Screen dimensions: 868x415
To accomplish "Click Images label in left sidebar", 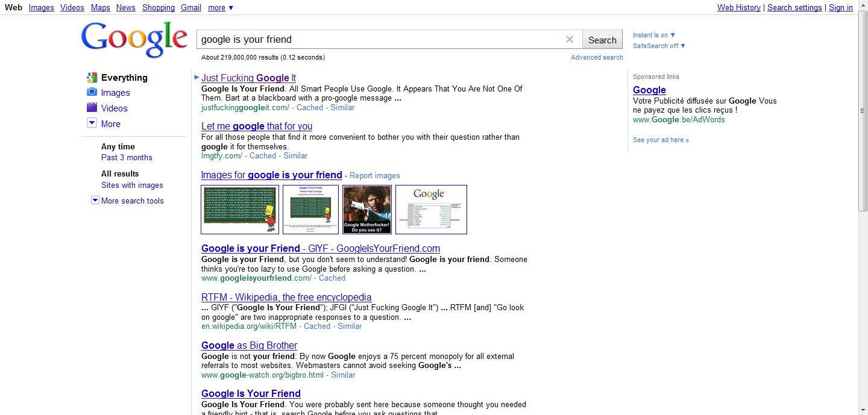I will pos(116,93).
